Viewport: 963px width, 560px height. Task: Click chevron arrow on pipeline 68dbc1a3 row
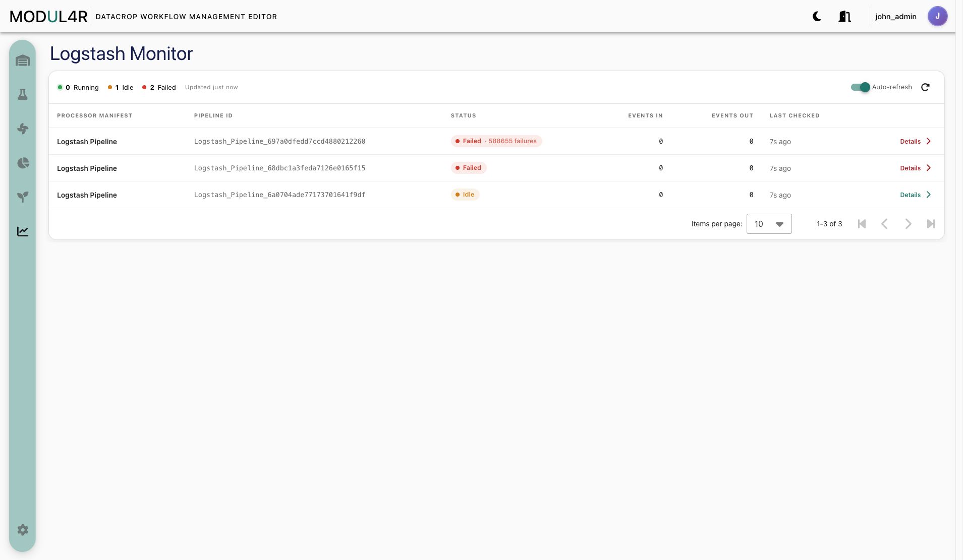coord(929,168)
